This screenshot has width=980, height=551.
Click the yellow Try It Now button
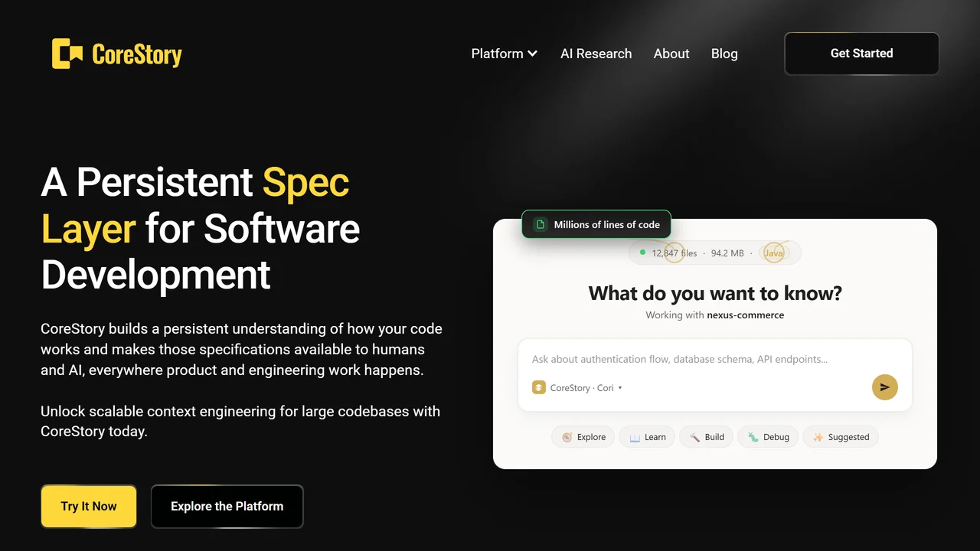89,506
